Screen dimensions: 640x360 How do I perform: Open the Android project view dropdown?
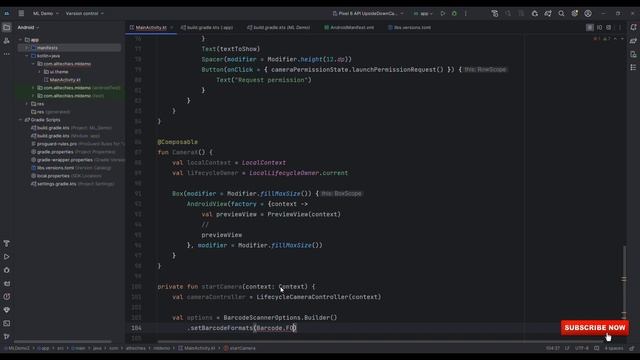pyautogui.click(x=28, y=27)
